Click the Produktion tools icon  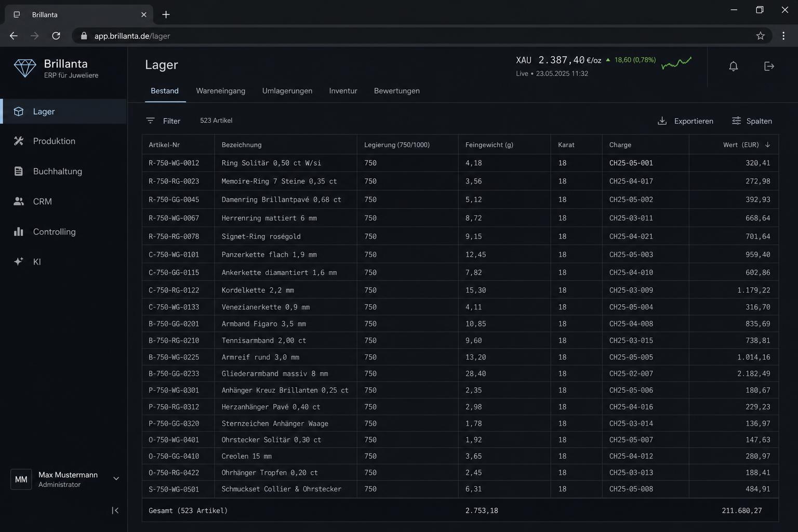pos(19,141)
